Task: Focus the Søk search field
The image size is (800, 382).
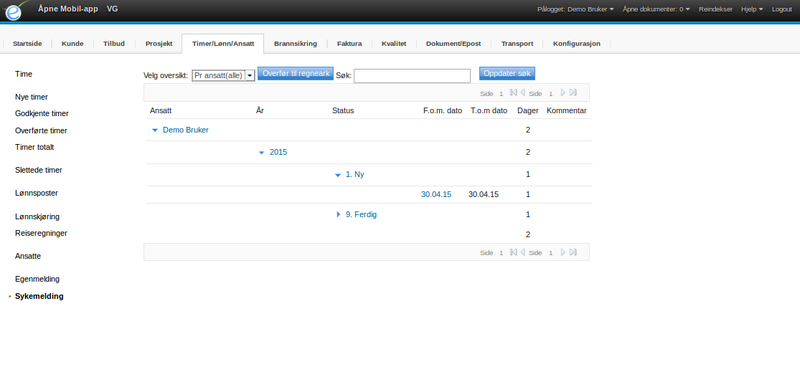Action: click(x=412, y=75)
